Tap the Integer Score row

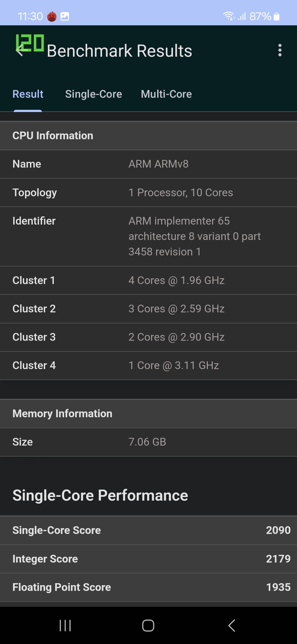(x=148, y=559)
